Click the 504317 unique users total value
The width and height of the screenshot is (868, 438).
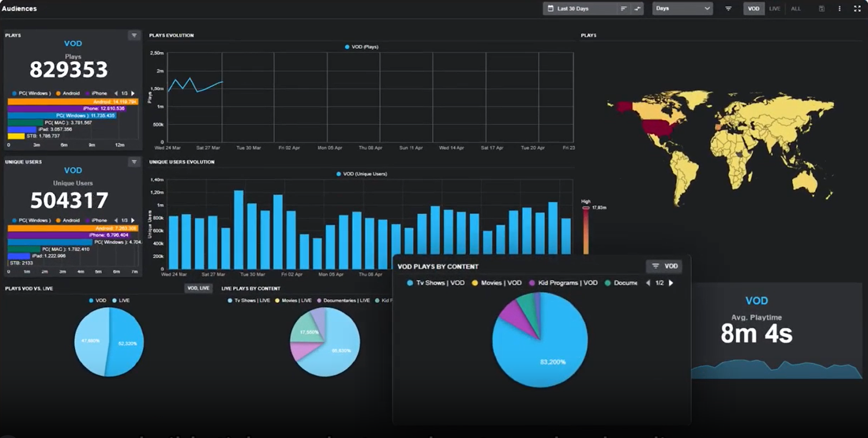(69, 200)
